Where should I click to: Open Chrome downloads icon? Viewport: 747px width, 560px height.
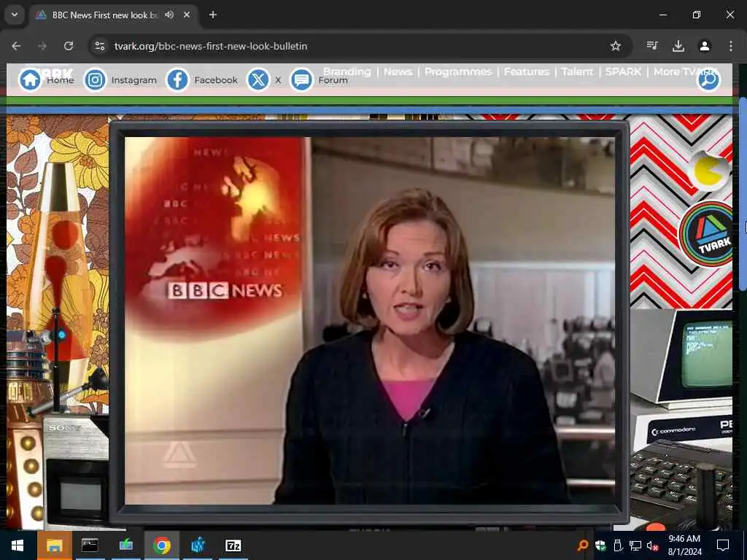[678, 46]
